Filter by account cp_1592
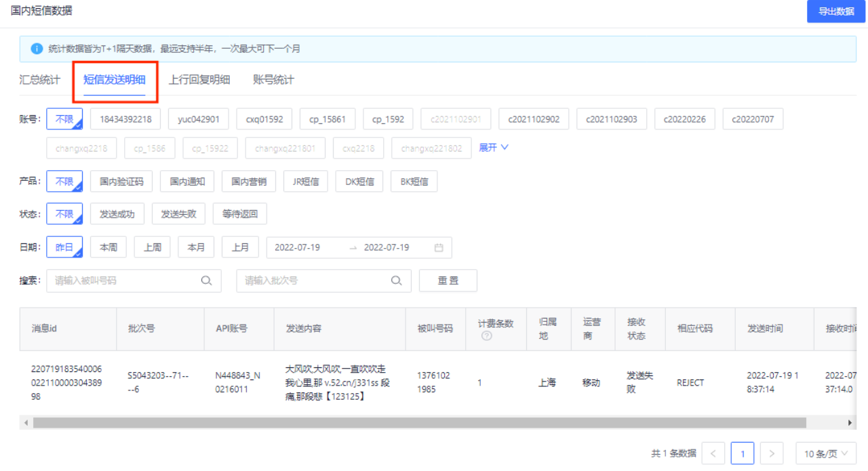The width and height of the screenshot is (868, 471). pos(388,119)
